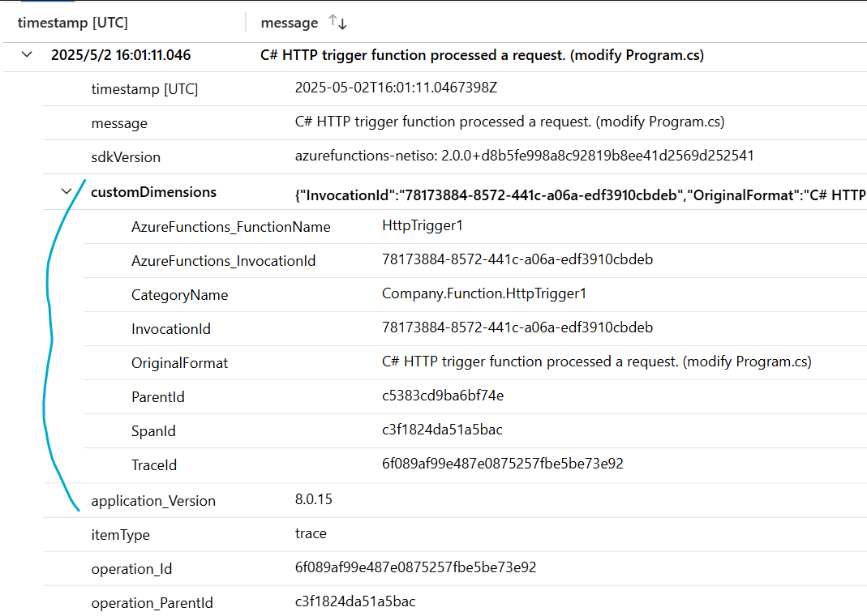Image resolution: width=867 pixels, height=616 pixels.
Task: Click the application_Version value 8.0.15
Action: 314,499
